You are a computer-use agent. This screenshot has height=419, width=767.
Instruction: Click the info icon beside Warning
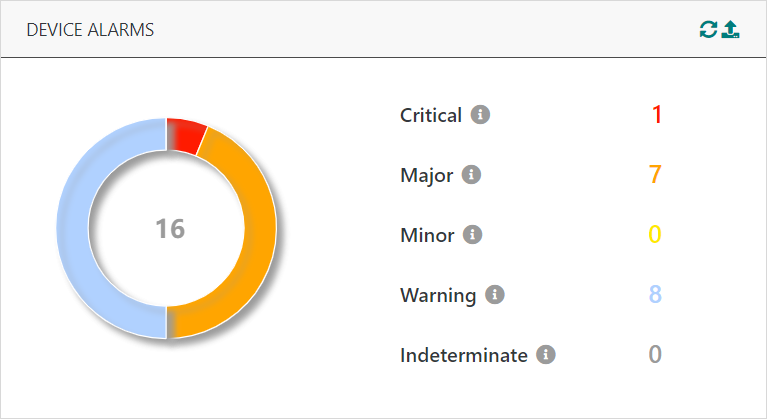point(494,295)
